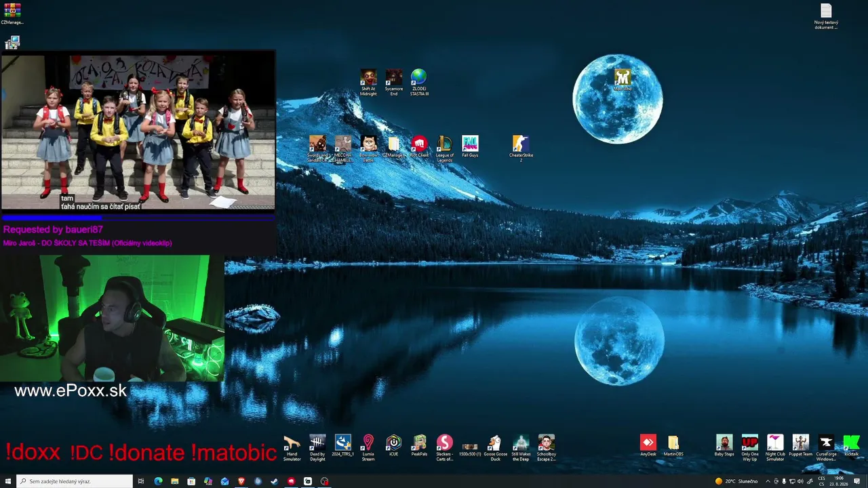This screenshot has height=488, width=868.
Task: Open Task View from the taskbar
Action: [x=141, y=481]
